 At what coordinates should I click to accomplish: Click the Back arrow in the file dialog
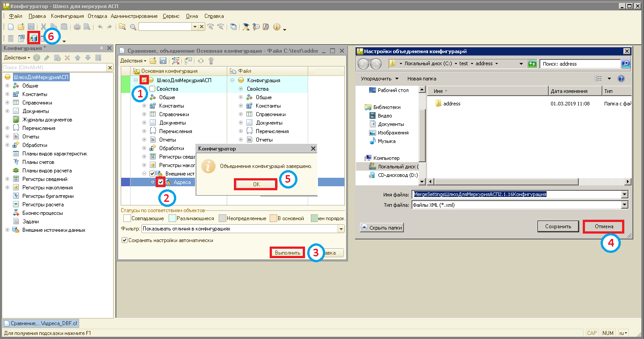tap(364, 63)
